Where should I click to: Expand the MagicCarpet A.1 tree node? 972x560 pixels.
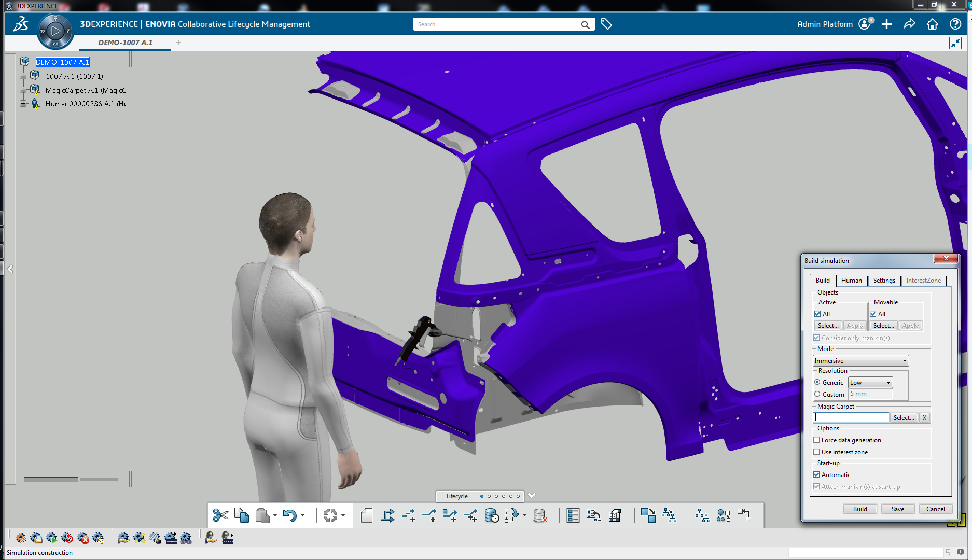pos(23,90)
